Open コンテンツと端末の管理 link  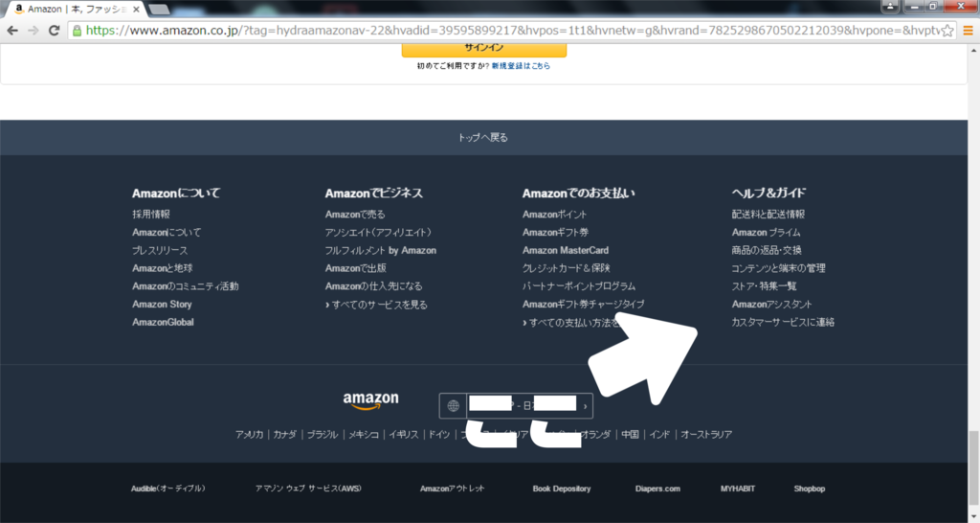778,268
